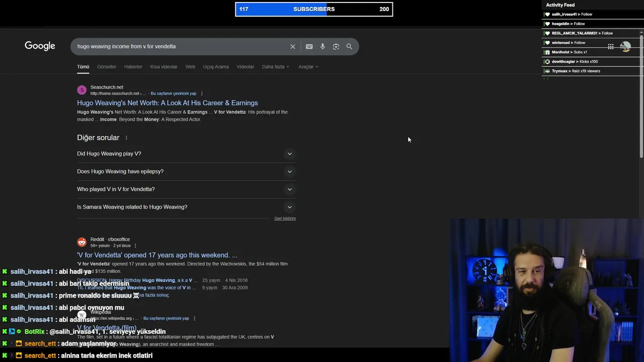Switch to Videolar tab

point(246,67)
